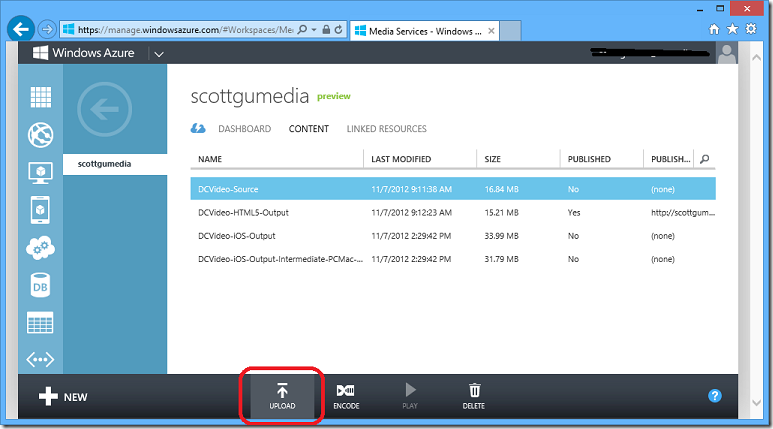
Task: Click the green preview label
Action: click(334, 96)
